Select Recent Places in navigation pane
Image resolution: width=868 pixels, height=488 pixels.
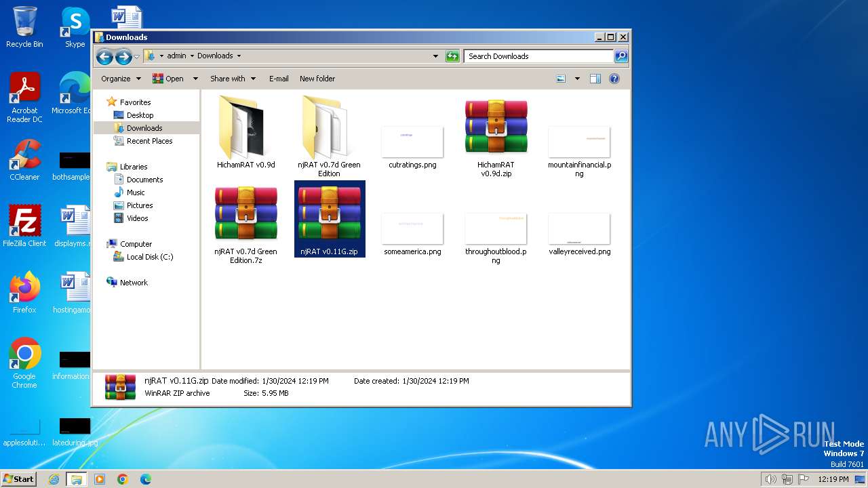click(x=149, y=141)
